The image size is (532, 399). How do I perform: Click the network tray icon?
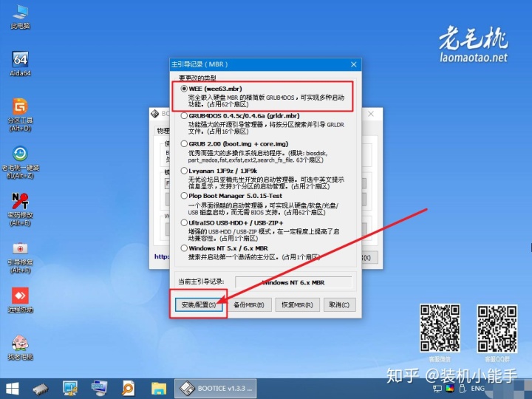click(437, 389)
